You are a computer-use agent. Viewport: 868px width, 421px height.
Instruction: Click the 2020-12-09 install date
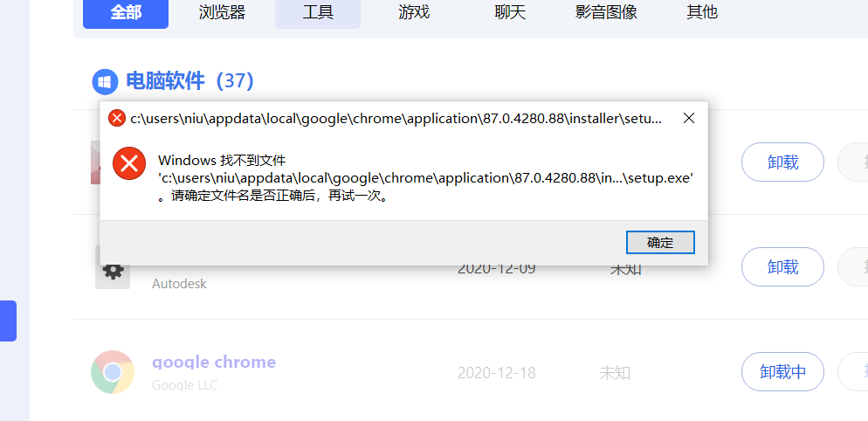497,269
